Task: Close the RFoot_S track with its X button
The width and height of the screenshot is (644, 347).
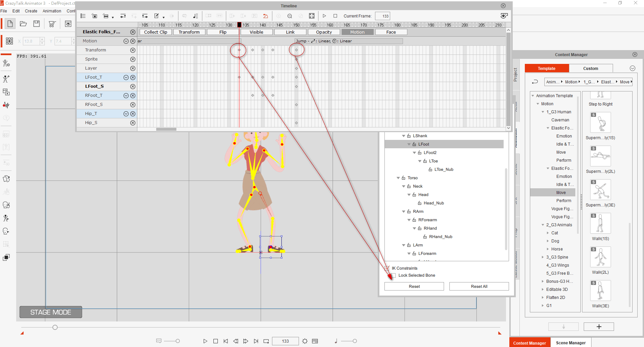Action: click(133, 105)
